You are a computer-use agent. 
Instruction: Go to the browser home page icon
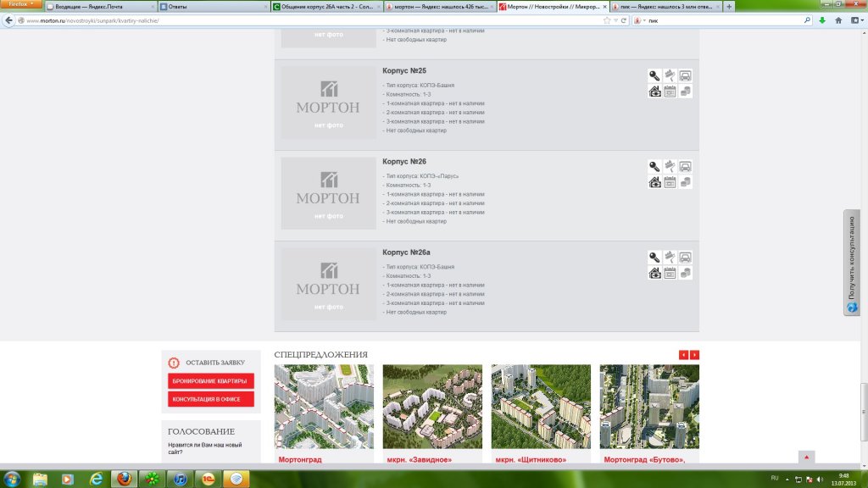click(838, 20)
